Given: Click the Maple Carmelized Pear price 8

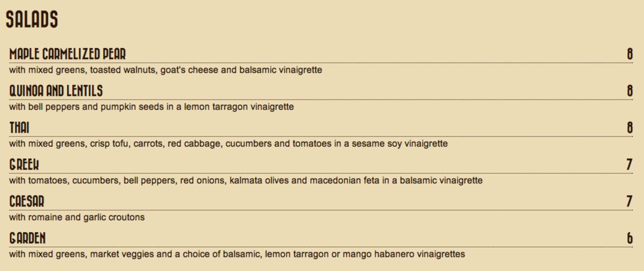Looking at the screenshot, I should 630,54.
